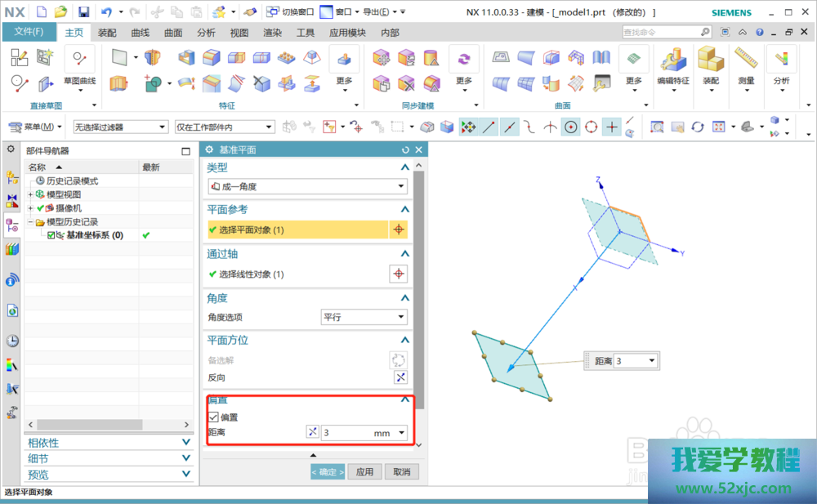Click the Assembly (装配) cubes ribbon icon
This screenshot has height=504, width=817.
(x=710, y=60)
